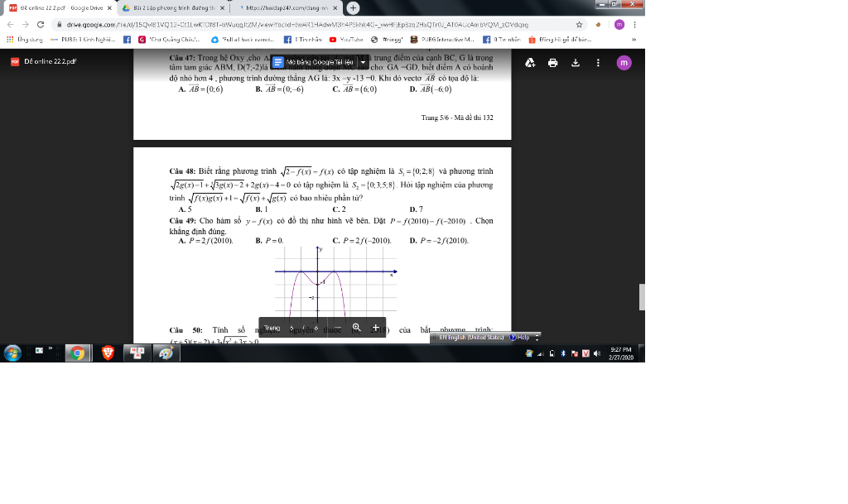The height and width of the screenshot is (504, 848).
Task: Zoom in with the plus button
Action: pyautogui.click(x=376, y=328)
